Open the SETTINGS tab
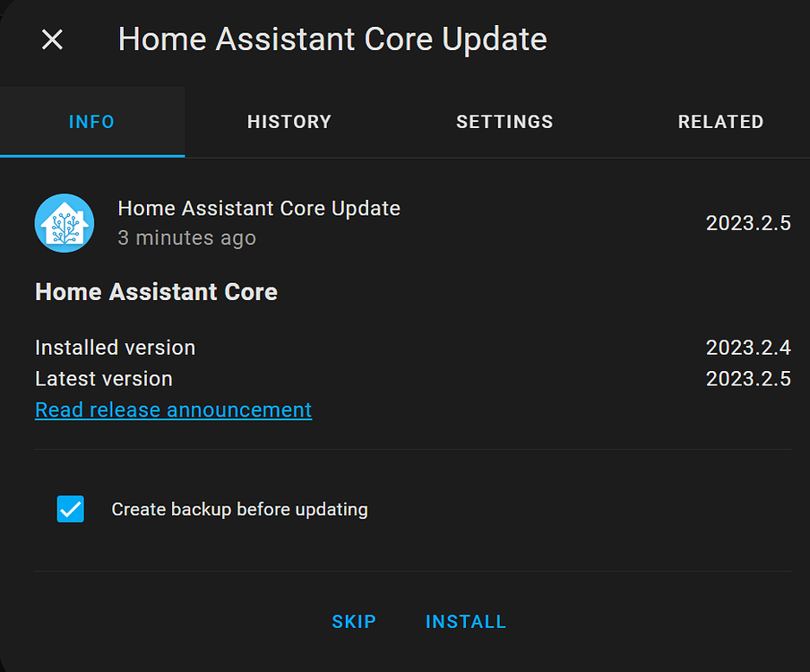This screenshot has width=810, height=672. pyautogui.click(x=504, y=122)
